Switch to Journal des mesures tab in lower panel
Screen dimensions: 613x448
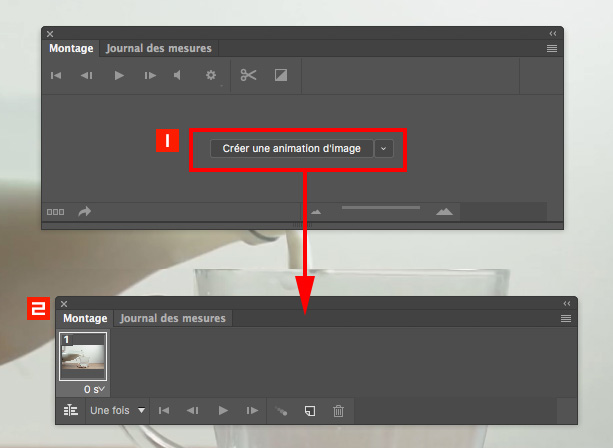[173, 318]
